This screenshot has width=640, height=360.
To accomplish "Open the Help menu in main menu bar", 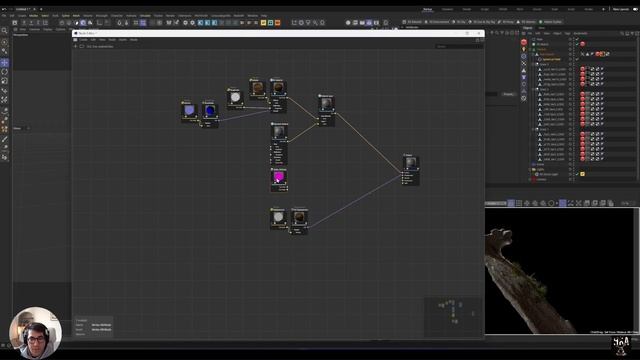I will [264, 16].
